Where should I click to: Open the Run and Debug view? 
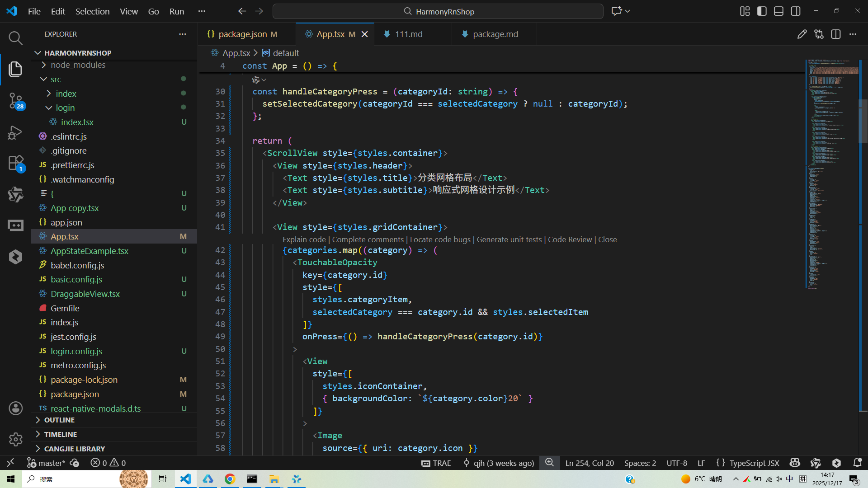15,132
